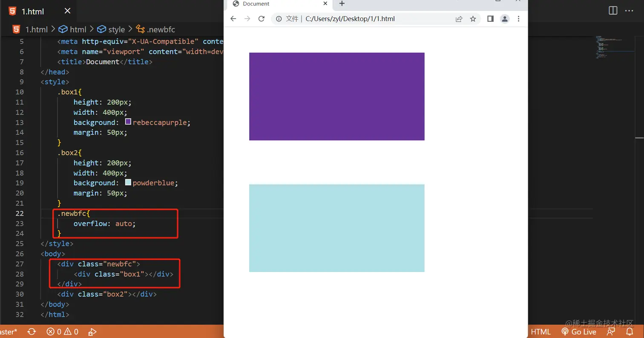Click the '<div class="box1"></div>' line
Image resolution: width=644 pixels, height=338 pixels.
point(124,274)
